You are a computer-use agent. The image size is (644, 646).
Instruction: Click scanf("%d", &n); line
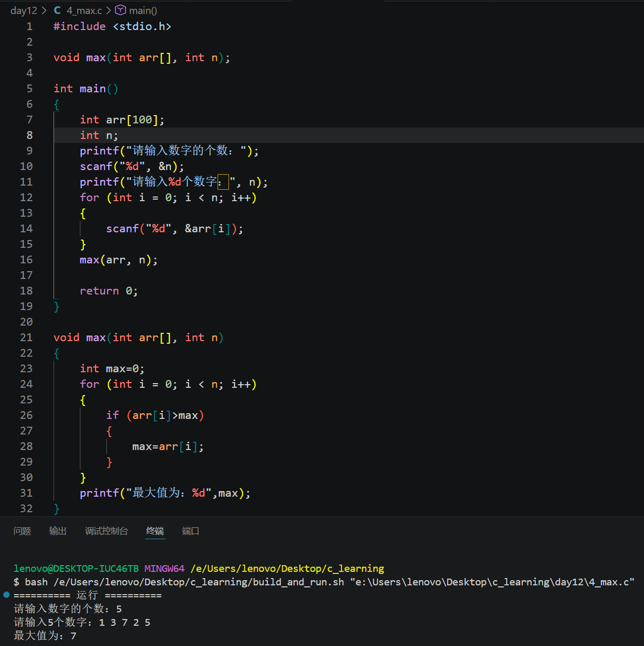132,166
